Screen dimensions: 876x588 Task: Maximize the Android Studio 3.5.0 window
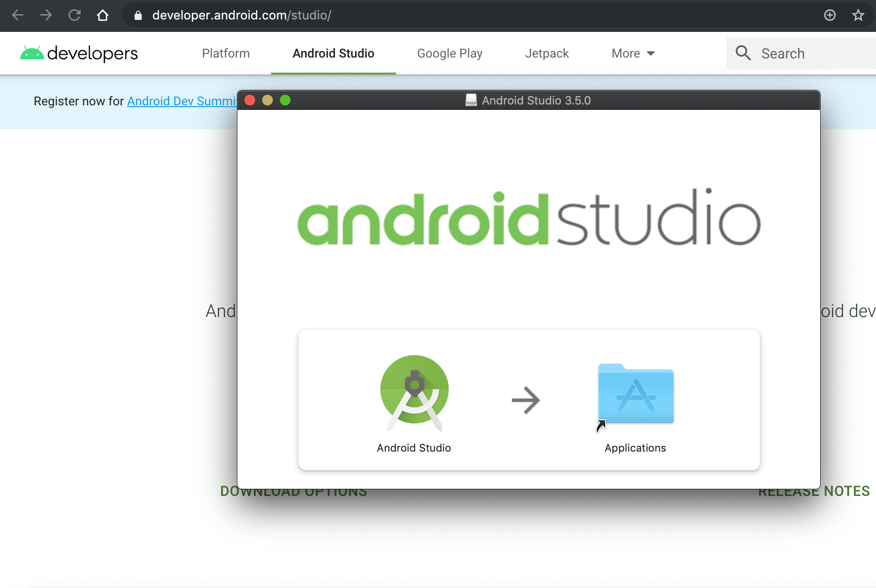(285, 100)
